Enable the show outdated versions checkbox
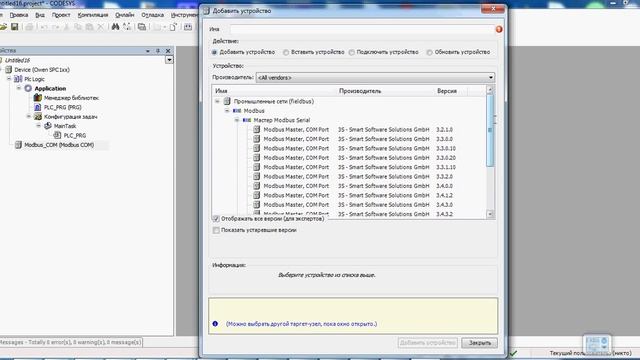 pyautogui.click(x=216, y=230)
